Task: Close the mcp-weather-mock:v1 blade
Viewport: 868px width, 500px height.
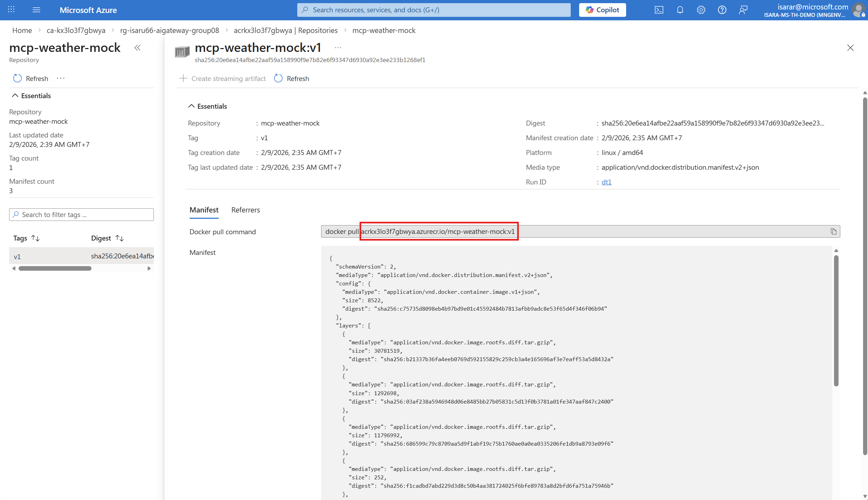Action: [850, 48]
